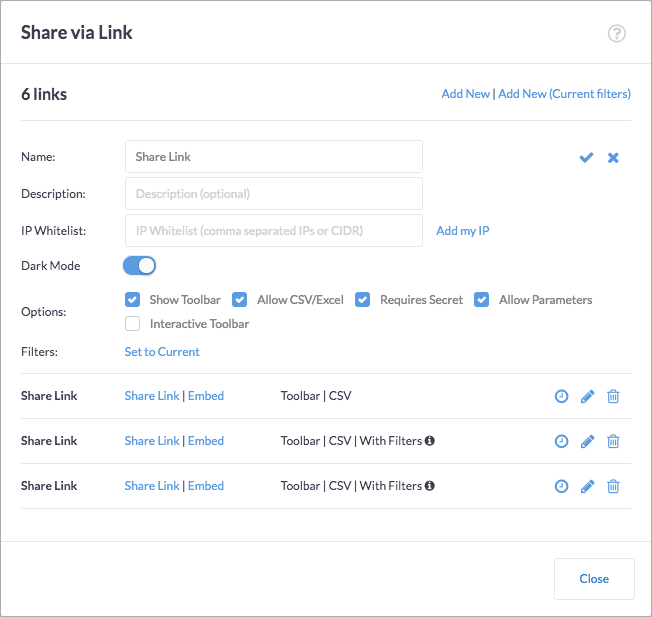This screenshot has height=617, width=652.
Task: Click the pencil icon in the second link row
Action: 587,441
